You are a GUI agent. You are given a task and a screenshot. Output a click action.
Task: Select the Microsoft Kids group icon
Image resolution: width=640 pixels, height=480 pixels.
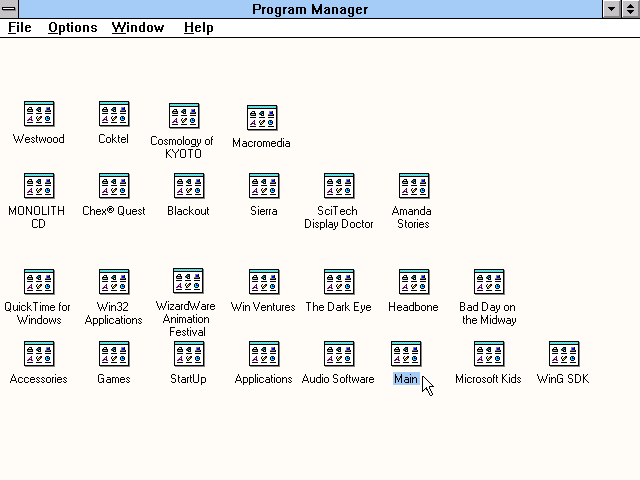489,354
